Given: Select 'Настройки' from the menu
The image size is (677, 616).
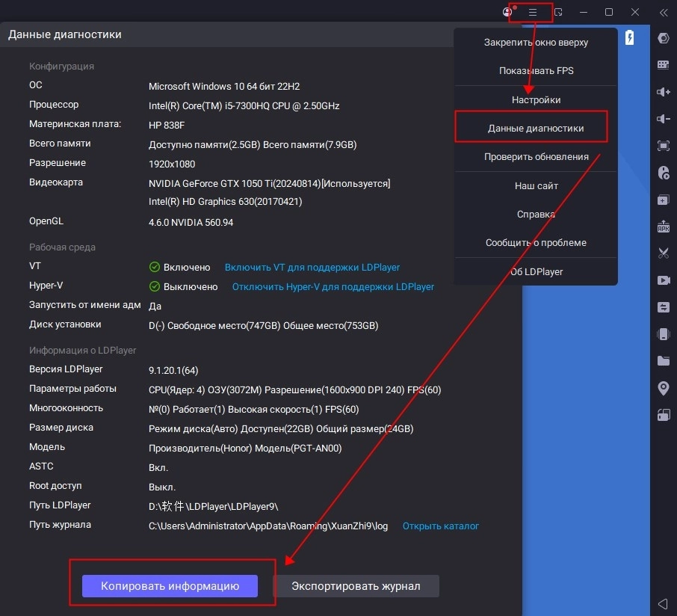Looking at the screenshot, I should pyautogui.click(x=536, y=99).
